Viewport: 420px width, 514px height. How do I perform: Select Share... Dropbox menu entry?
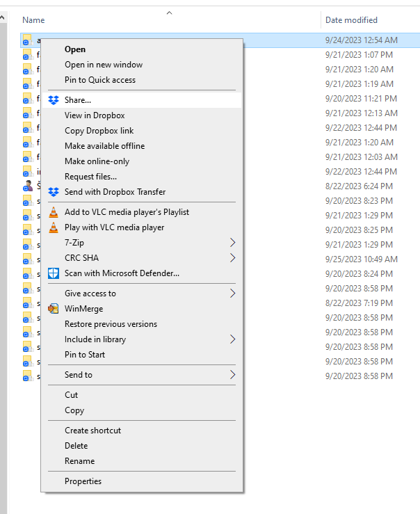[142, 100]
